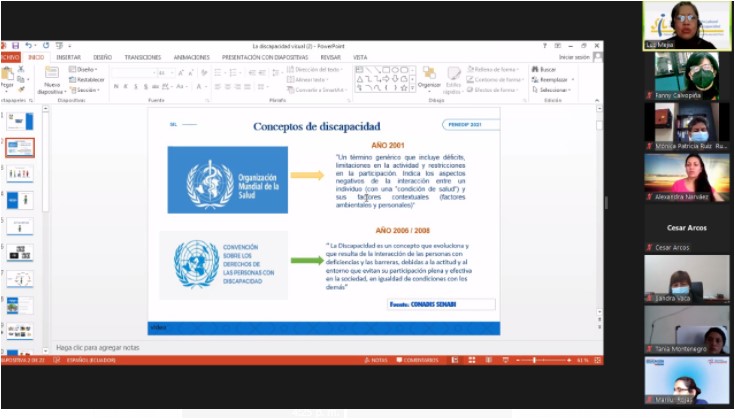Toggle text shadow formatting
This screenshot has height=419, width=735.
coord(146,87)
